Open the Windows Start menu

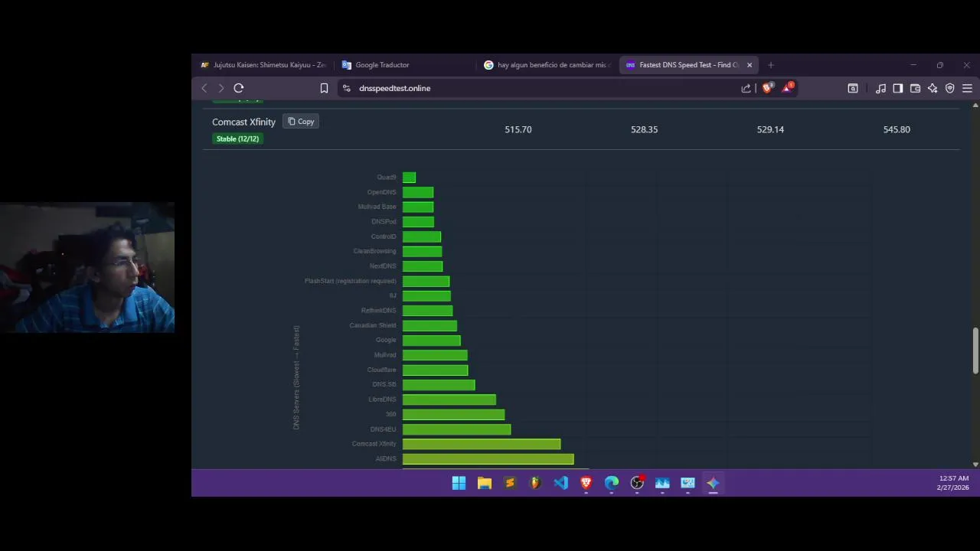pos(459,483)
